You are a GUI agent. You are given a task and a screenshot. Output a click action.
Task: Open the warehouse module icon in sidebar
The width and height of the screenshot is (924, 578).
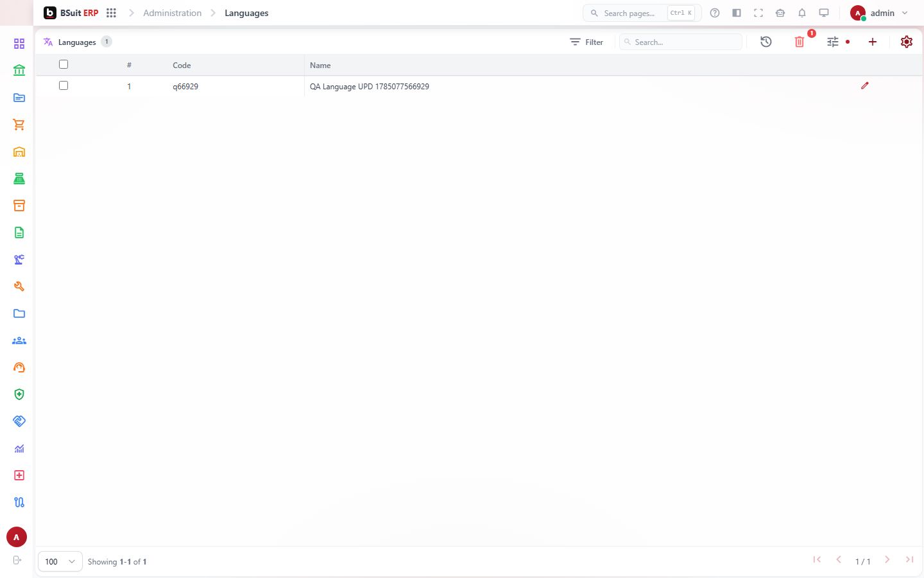(x=19, y=152)
